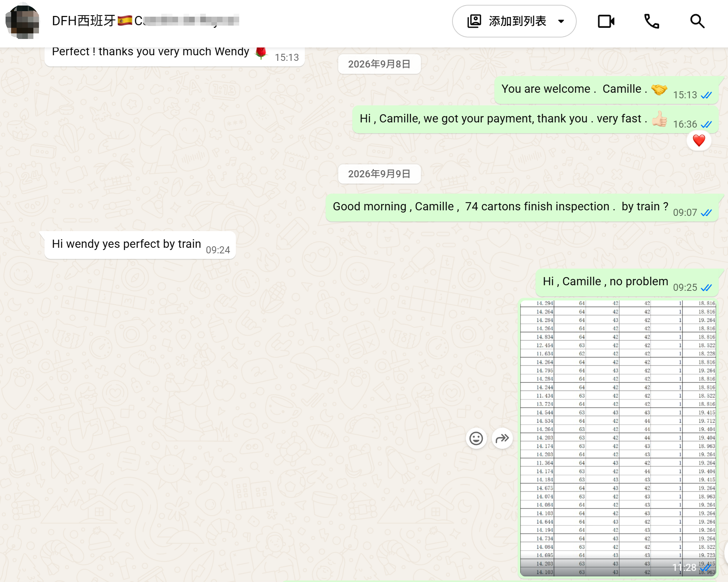Open the spreadsheet image attachment
728x582 pixels.
pos(618,438)
